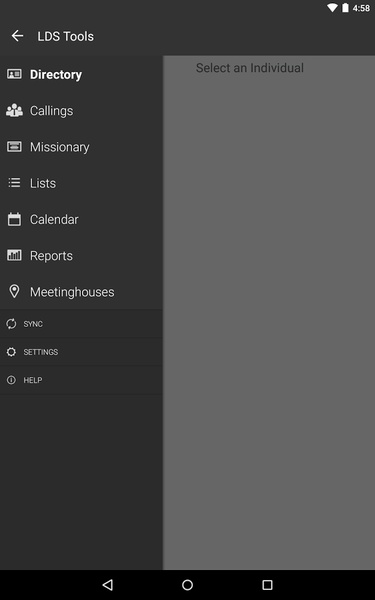Screen dimensions: 375x600
Task: Go to the Missionary section
Action: [x=81, y=147]
